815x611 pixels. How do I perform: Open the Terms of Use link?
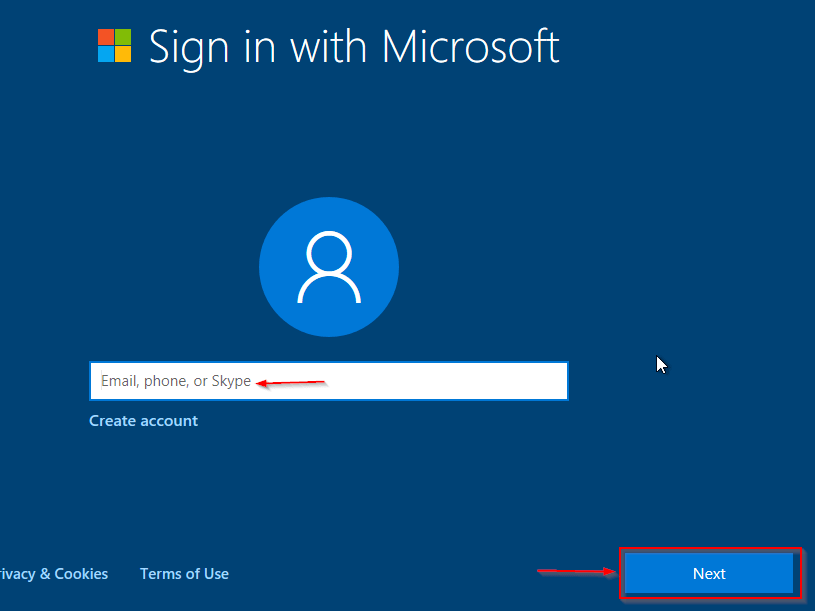click(x=184, y=574)
